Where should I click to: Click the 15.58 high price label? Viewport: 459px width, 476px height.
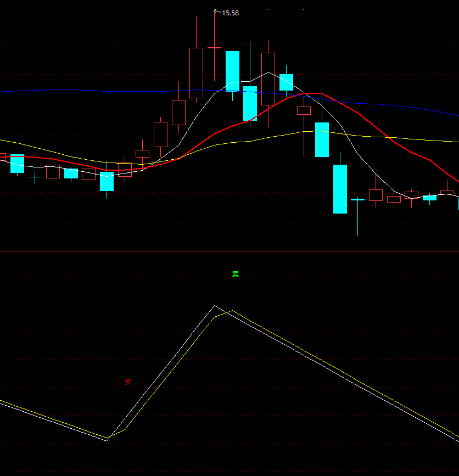point(230,13)
